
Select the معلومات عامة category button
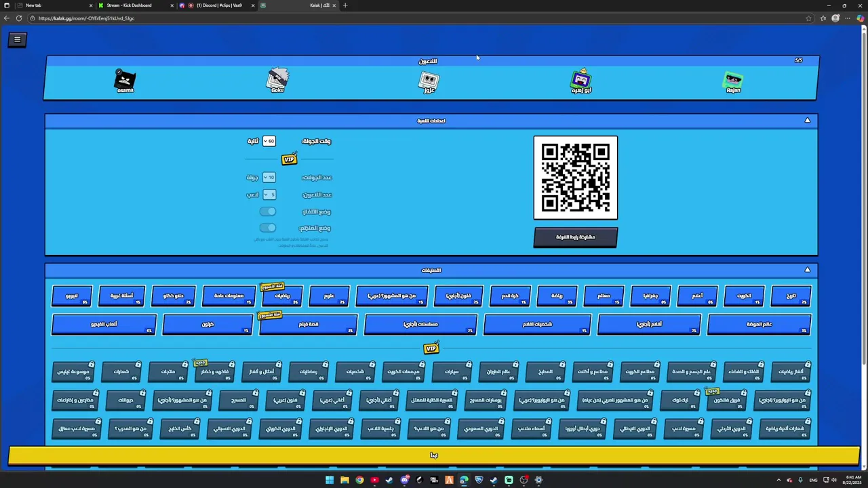click(x=229, y=296)
